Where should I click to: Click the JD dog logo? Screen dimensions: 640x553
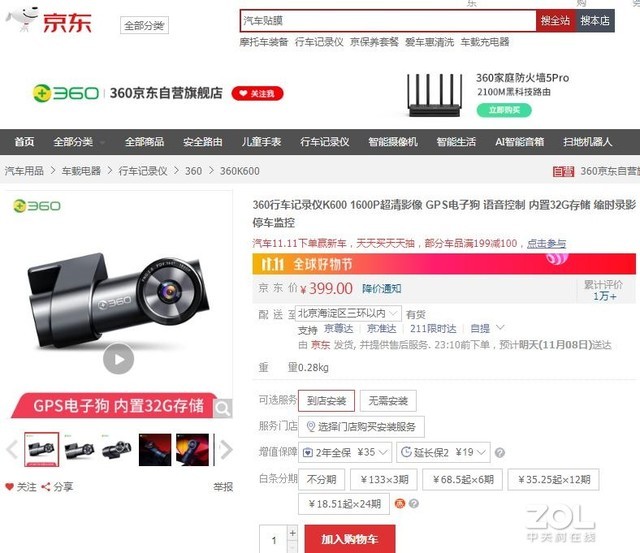[22, 19]
